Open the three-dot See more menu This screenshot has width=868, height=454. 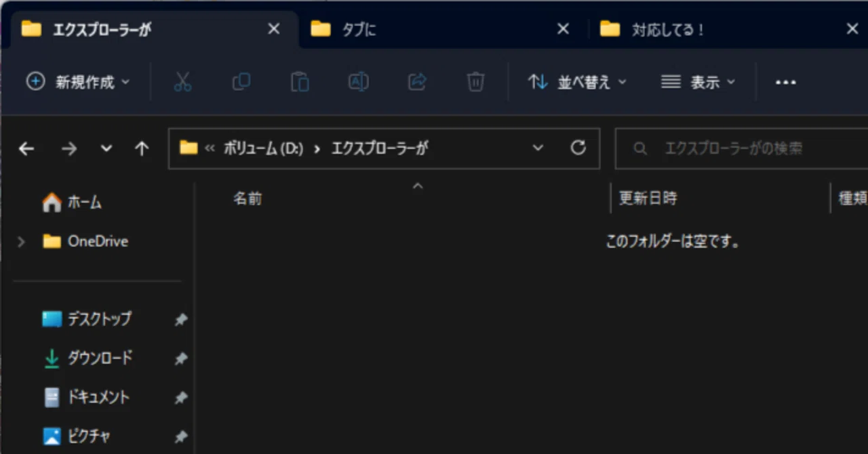(x=785, y=83)
